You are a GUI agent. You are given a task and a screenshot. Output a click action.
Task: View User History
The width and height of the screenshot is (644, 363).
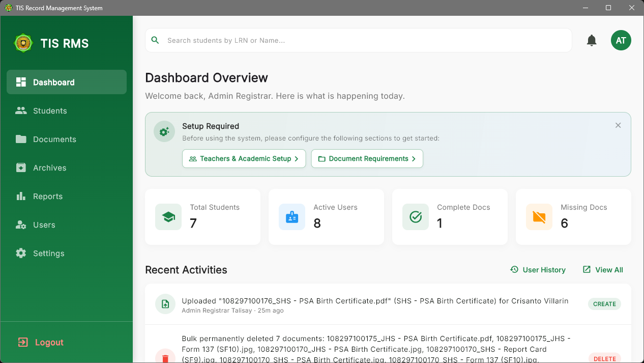[538, 269]
